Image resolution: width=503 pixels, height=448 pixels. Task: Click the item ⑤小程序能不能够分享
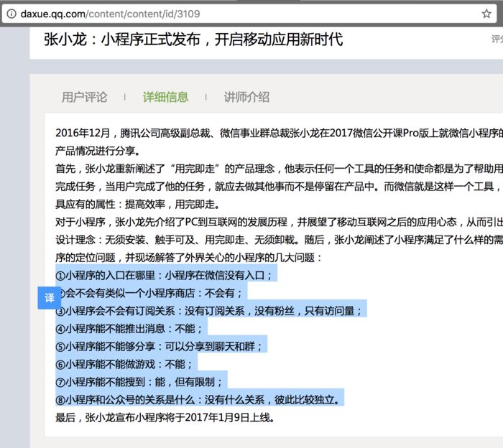[159, 347]
